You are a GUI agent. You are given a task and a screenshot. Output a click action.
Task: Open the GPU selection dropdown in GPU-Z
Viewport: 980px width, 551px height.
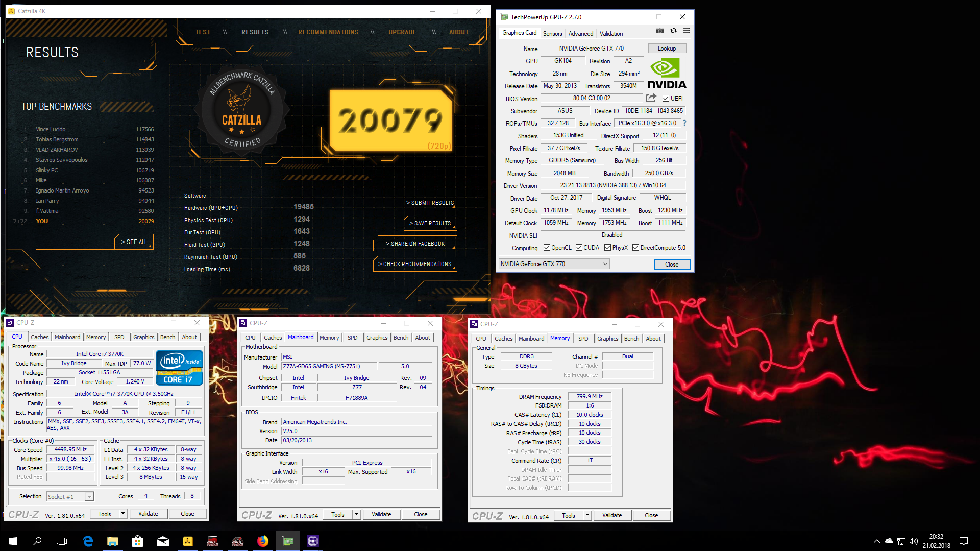554,264
